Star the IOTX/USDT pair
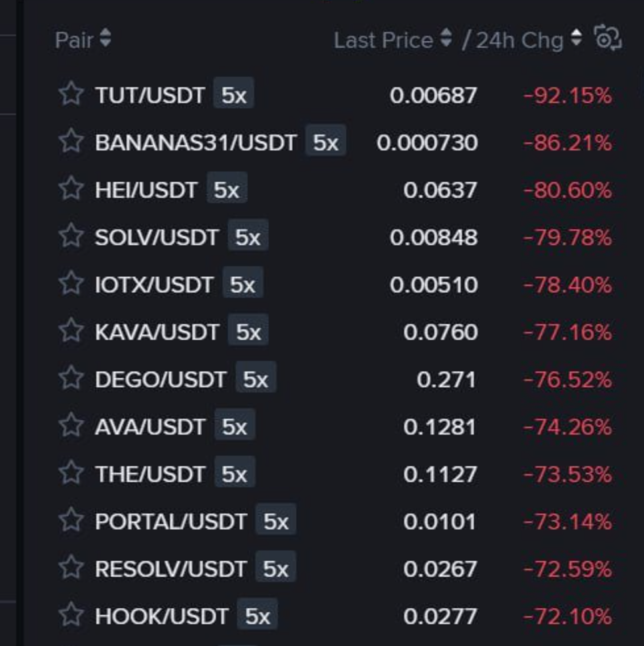 (70, 285)
